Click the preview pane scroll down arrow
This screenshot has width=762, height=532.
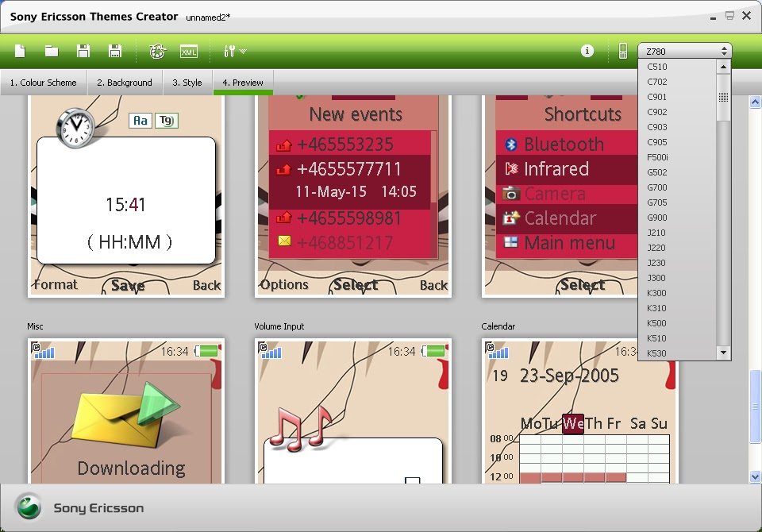pyautogui.click(x=755, y=476)
